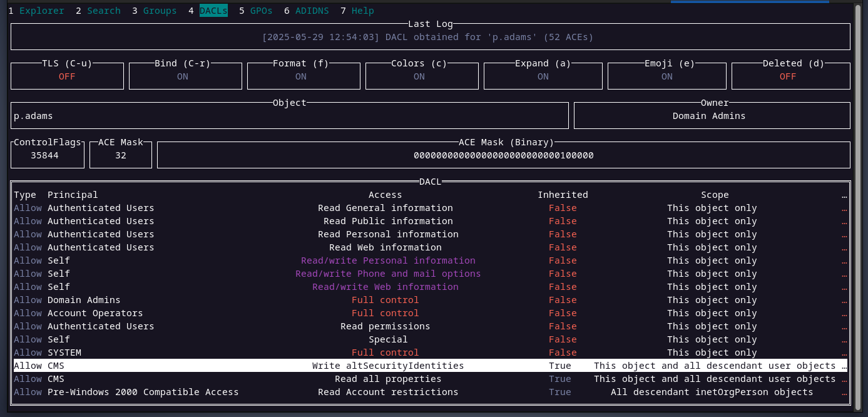Click the Self Read/write Phone and mail options row
Viewport: 868px width, 417px height.
(x=388, y=274)
